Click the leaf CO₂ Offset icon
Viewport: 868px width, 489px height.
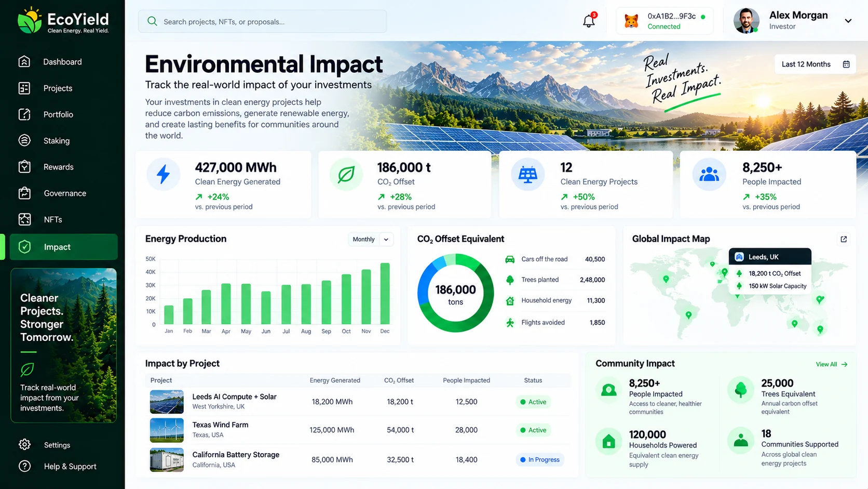(346, 174)
